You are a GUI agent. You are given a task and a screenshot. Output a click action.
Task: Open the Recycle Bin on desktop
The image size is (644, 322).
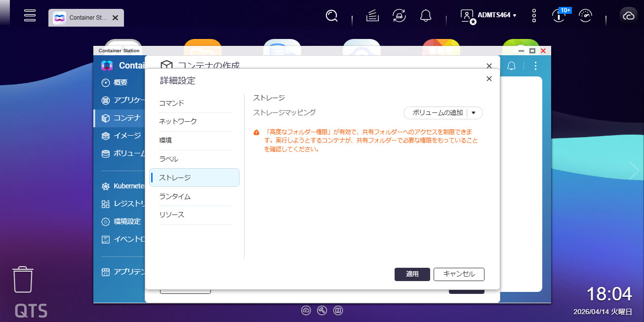pyautogui.click(x=23, y=280)
